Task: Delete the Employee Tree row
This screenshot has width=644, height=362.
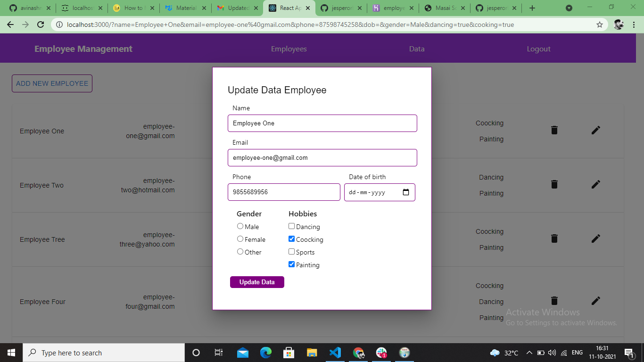Action: [x=554, y=239]
